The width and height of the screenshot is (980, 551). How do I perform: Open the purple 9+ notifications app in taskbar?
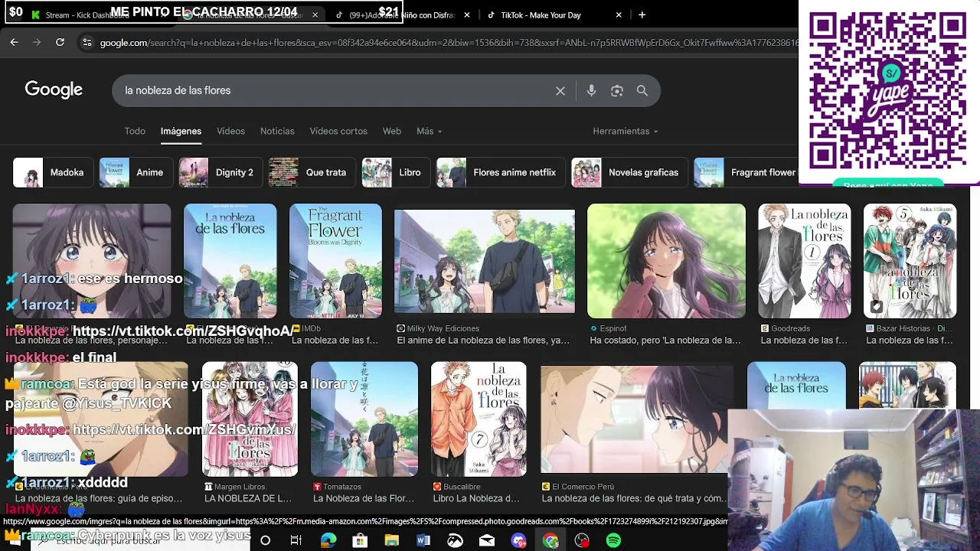coord(519,540)
